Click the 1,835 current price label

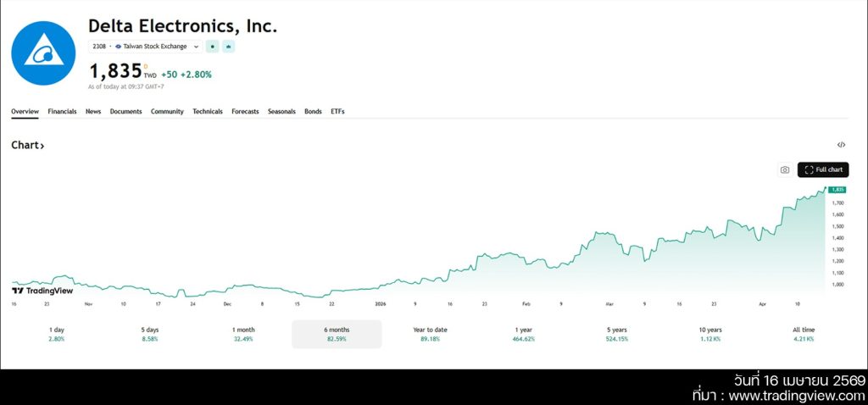coord(115,71)
